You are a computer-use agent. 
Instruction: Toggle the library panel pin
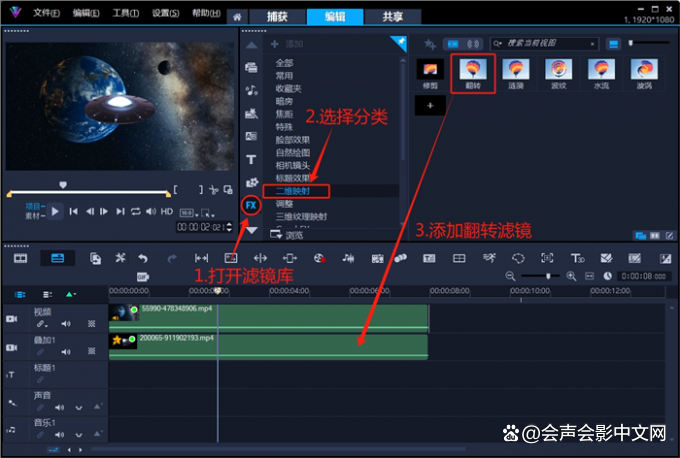pyautogui.click(x=401, y=42)
